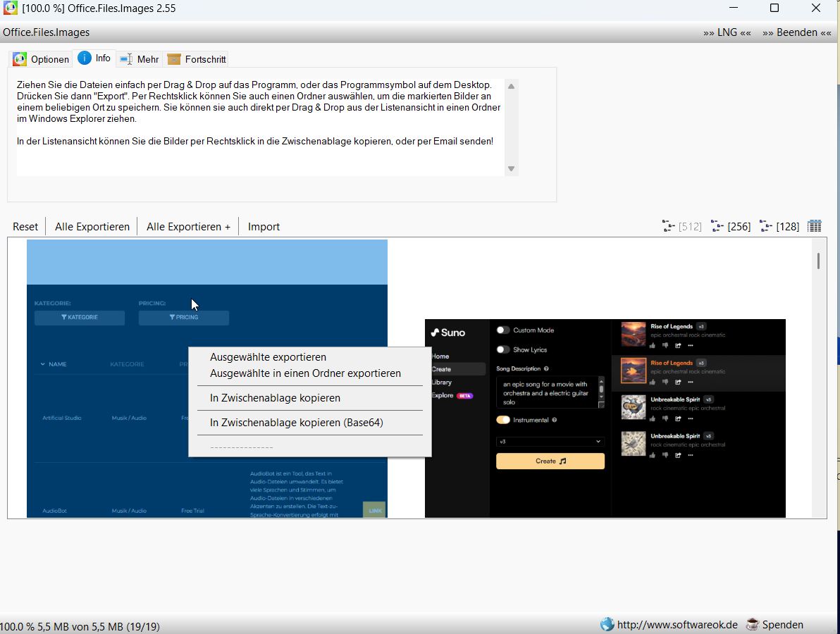The width and height of the screenshot is (840, 634).
Task: Click Alle Exportieren + button
Action: 189,227
